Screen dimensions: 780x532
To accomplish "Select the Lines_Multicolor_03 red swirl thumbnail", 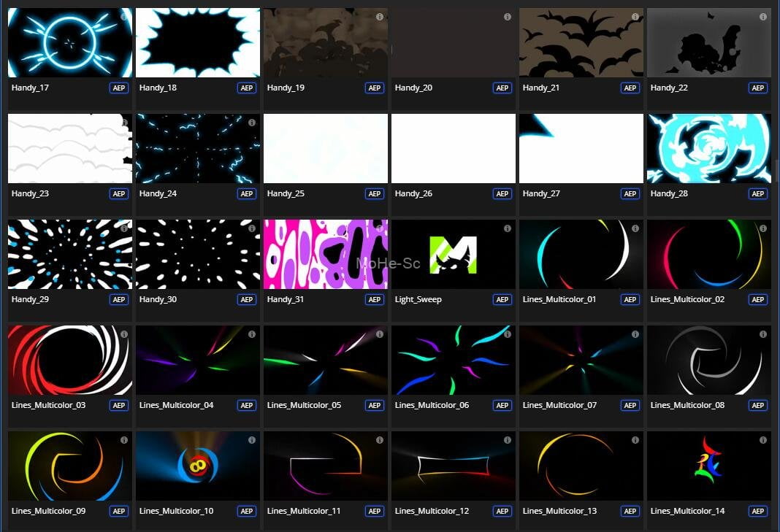I will point(70,360).
